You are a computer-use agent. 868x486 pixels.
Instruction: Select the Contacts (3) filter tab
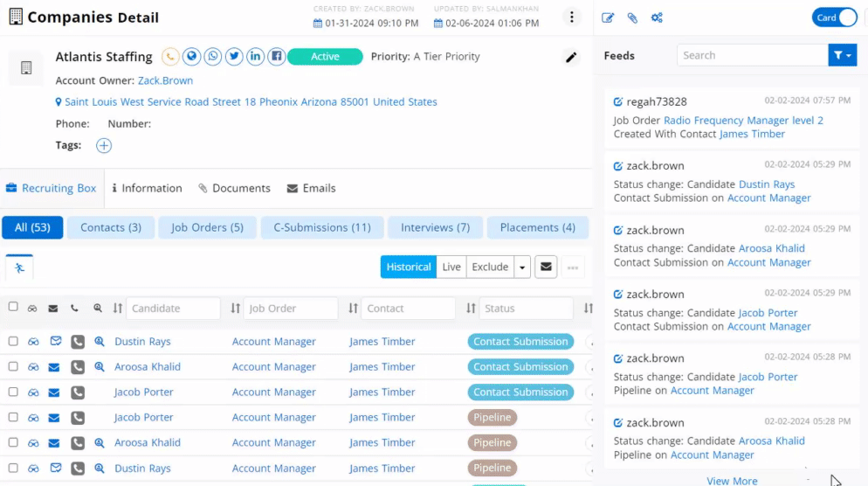click(111, 228)
